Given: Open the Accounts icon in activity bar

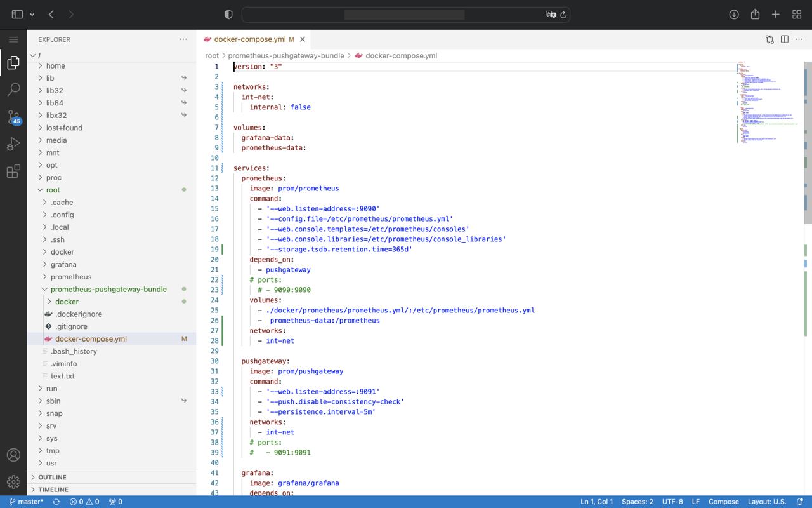Looking at the screenshot, I should (13, 455).
